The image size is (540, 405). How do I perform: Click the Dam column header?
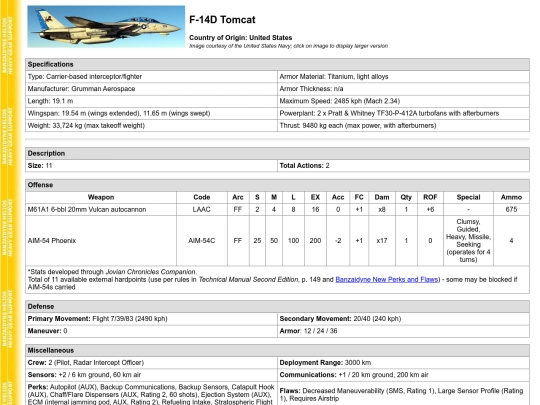click(x=382, y=197)
